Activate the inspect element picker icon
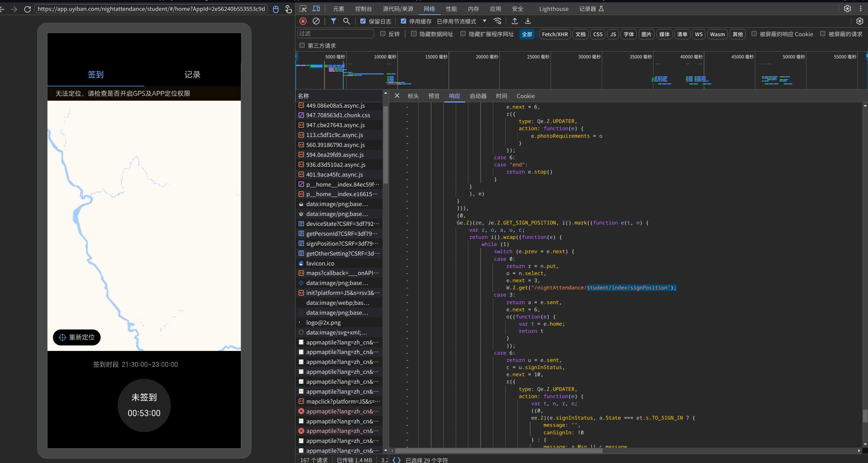The width and height of the screenshot is (868, 463). tap(303, 9)
